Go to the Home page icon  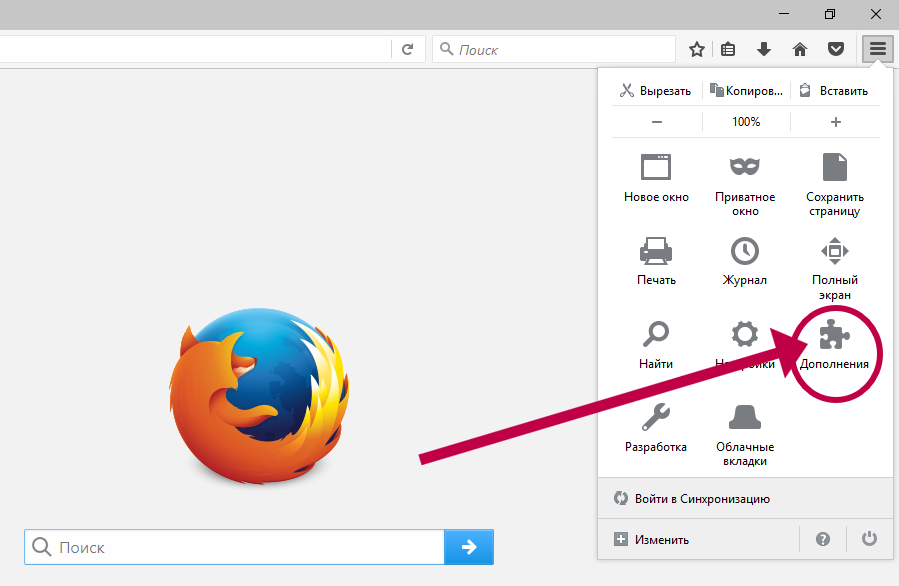click(799, 49)
